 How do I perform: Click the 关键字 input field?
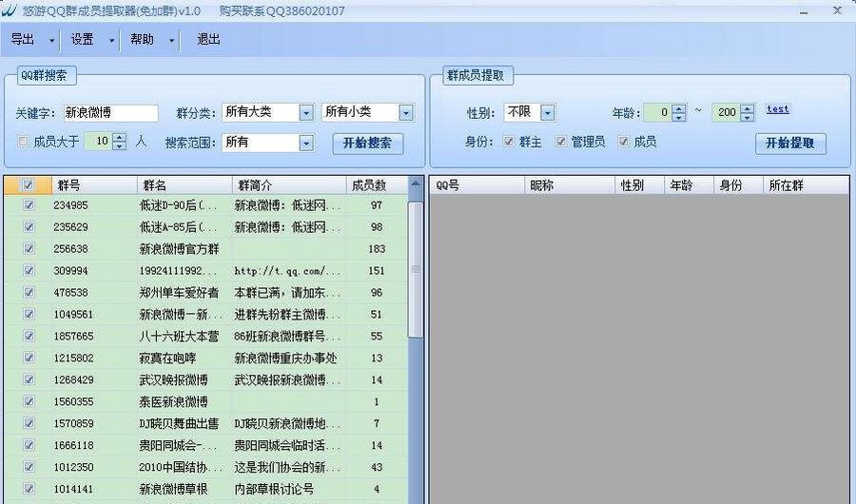click(x=111, y=113)
